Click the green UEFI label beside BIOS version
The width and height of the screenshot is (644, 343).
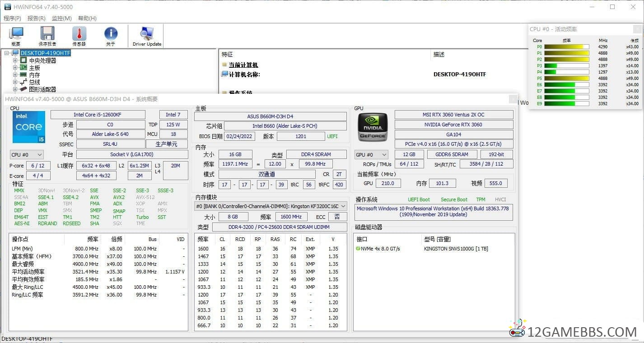[332, 136]
